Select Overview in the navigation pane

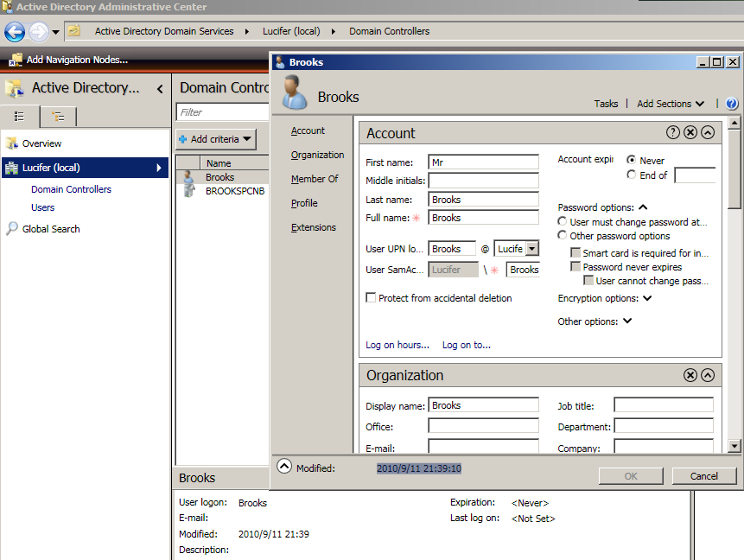tap(41, 143)
